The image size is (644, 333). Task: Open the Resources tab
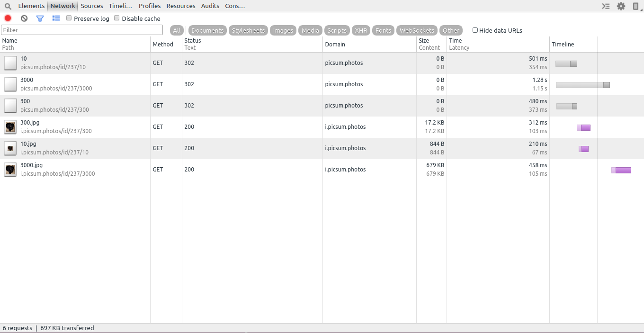181,6
